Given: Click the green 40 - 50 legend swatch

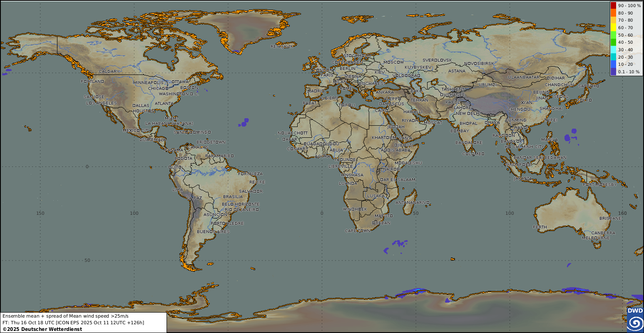Looking at the screenshot, I should click(x=613, y=42).
